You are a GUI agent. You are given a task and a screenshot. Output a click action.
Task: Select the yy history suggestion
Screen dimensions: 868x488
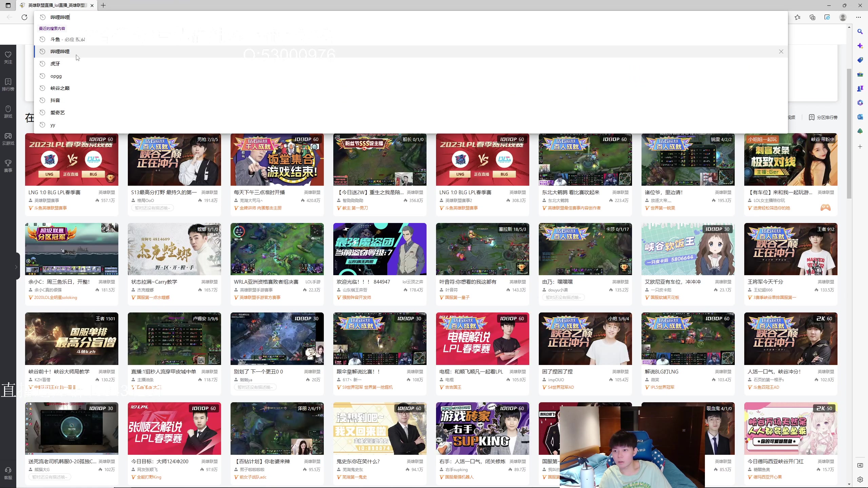411,125
